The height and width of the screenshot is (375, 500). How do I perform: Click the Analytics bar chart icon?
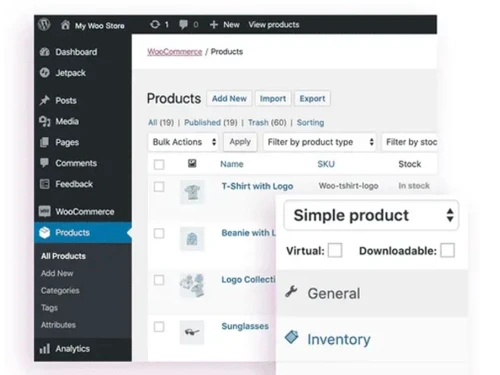pos(45,349)
